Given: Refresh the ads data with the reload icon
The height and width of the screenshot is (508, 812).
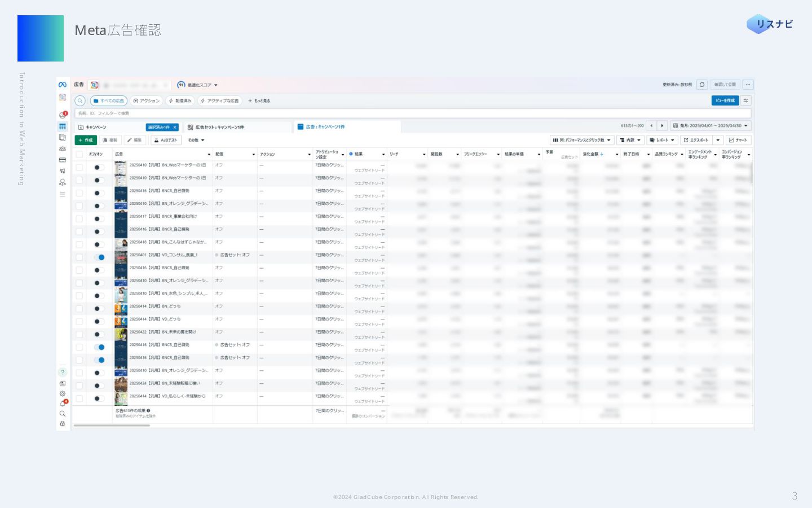Looking at the screenshot, I should tap(702, 85).
